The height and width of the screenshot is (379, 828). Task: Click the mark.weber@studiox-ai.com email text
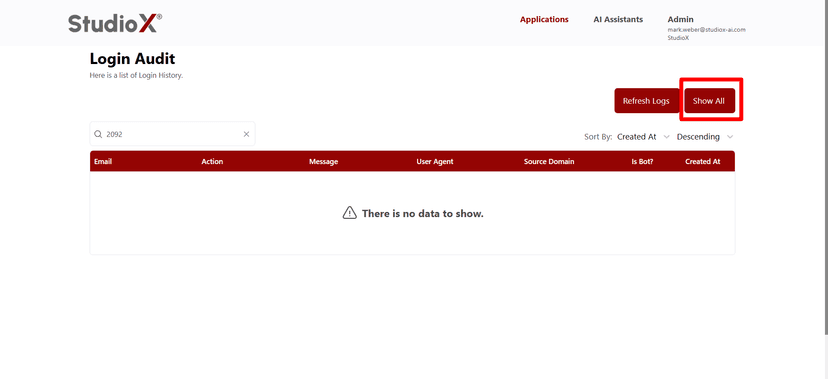(x=707, y=30)
